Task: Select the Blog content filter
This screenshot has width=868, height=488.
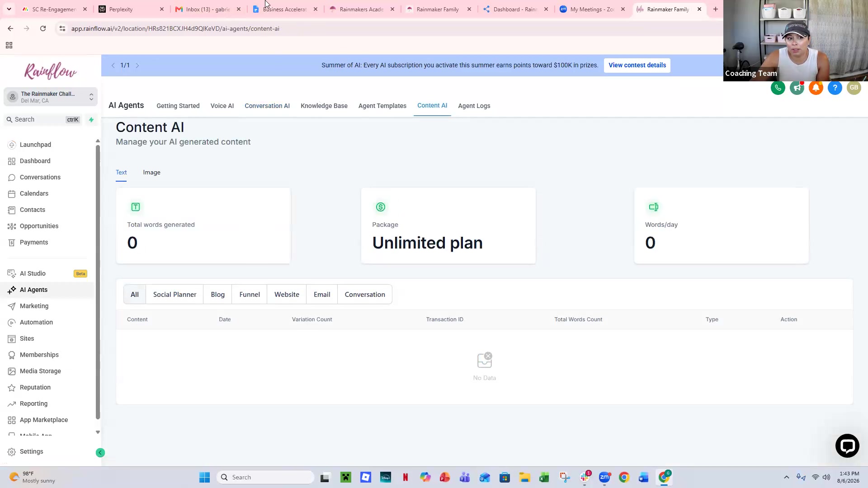Action: 217,295
